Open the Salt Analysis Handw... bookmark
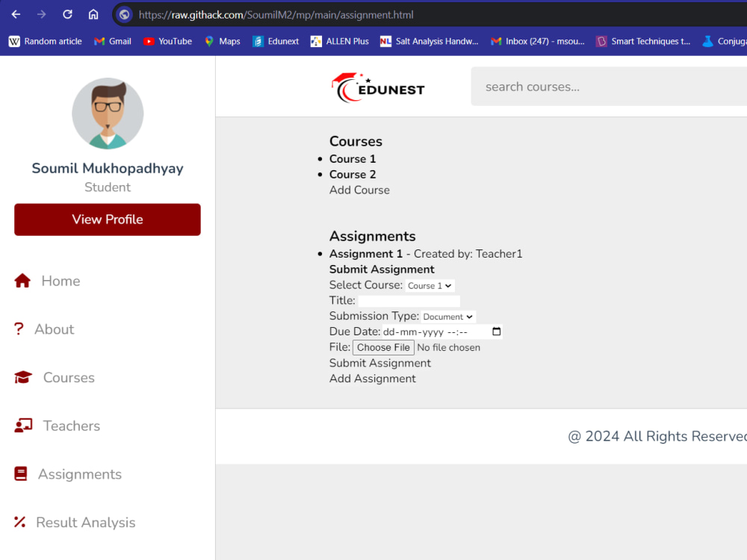747x560 pixels. point(430,41)
